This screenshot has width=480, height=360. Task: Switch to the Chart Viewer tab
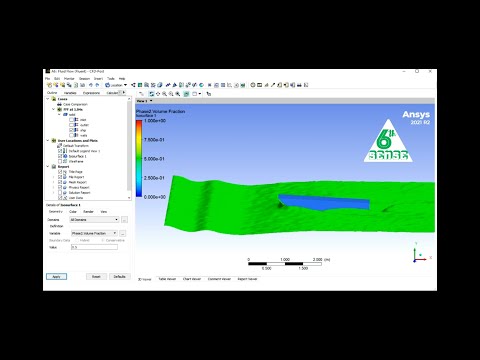click(x=192, y=279)
